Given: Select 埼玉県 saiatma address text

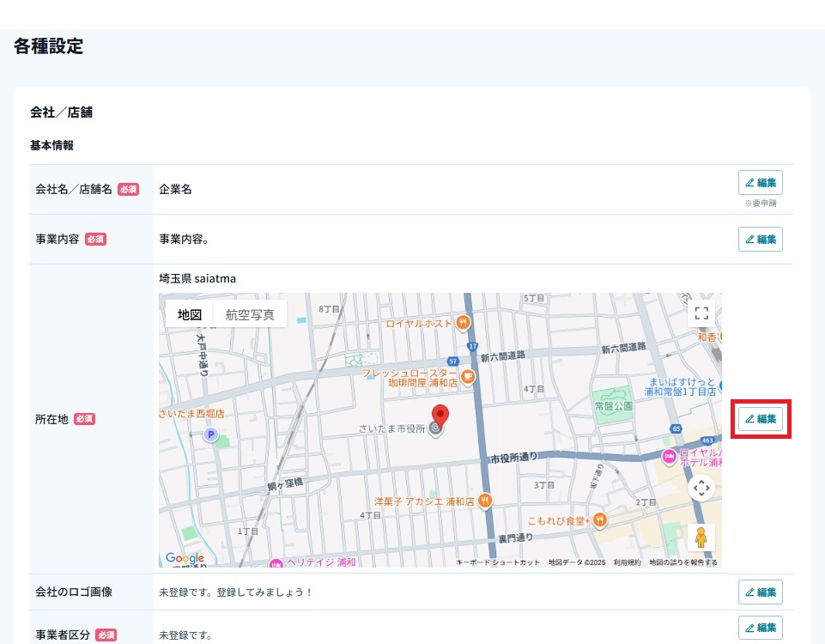Looking at the screenshot, I should 197,279.
